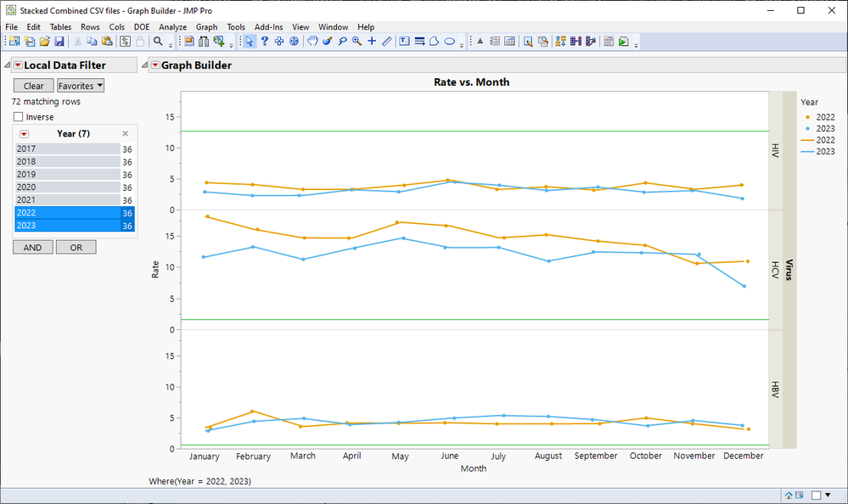Open the Favorites dropdown
This screenshot has height=504, width=848.
(x=81, y=86)
